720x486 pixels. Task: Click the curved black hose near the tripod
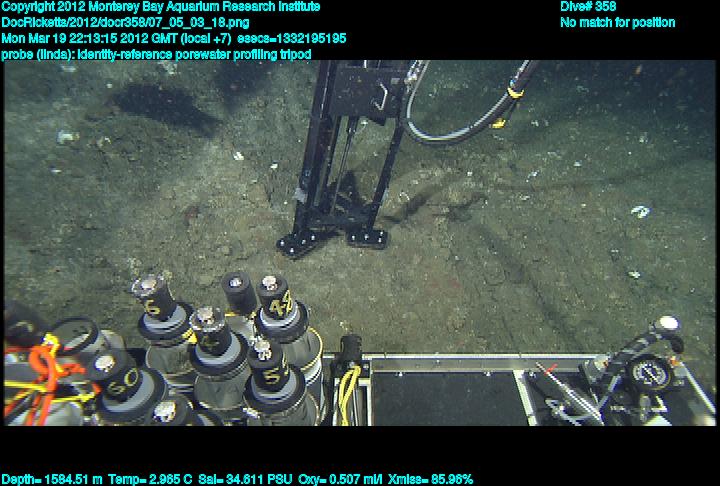[x=450, y=125]
